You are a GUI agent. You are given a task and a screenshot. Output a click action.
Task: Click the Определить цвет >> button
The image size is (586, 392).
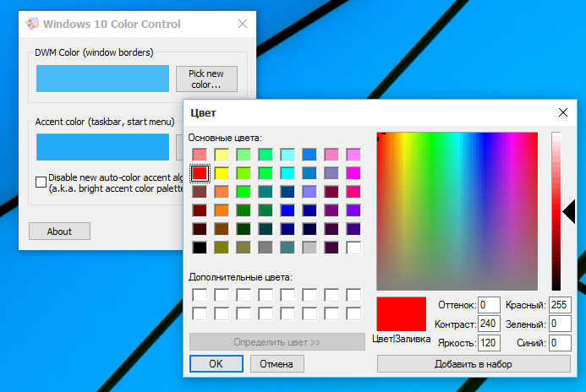coord(277,341)
